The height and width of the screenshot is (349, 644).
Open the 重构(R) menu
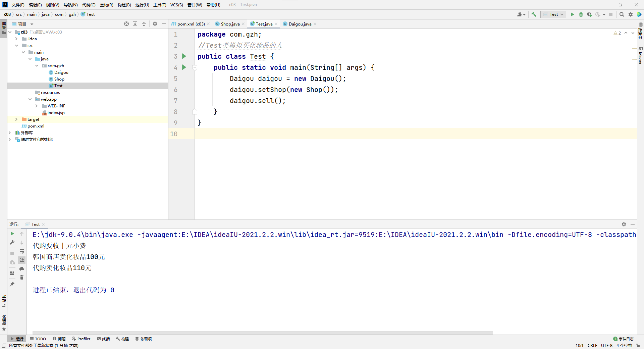pyautogui.click(x=107, y=5)
